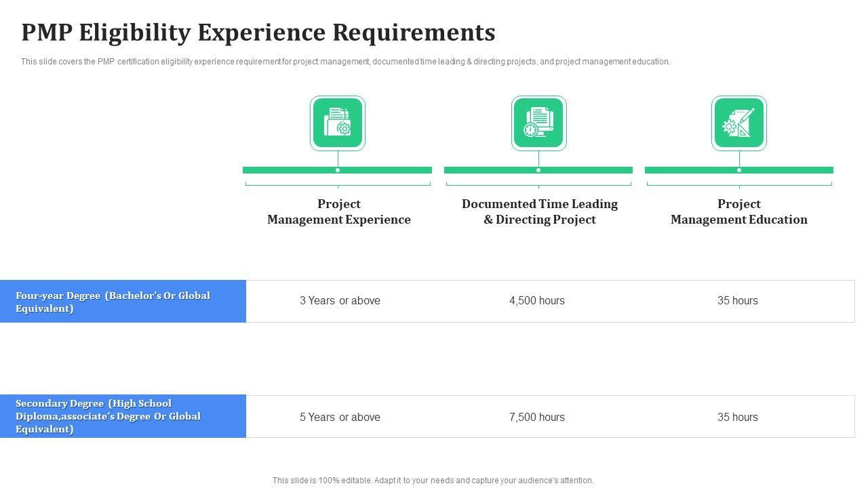Click the green bar under the clock document icon
Screen dimensions: 868x488
pyautogui.click(x=583, y=170)
